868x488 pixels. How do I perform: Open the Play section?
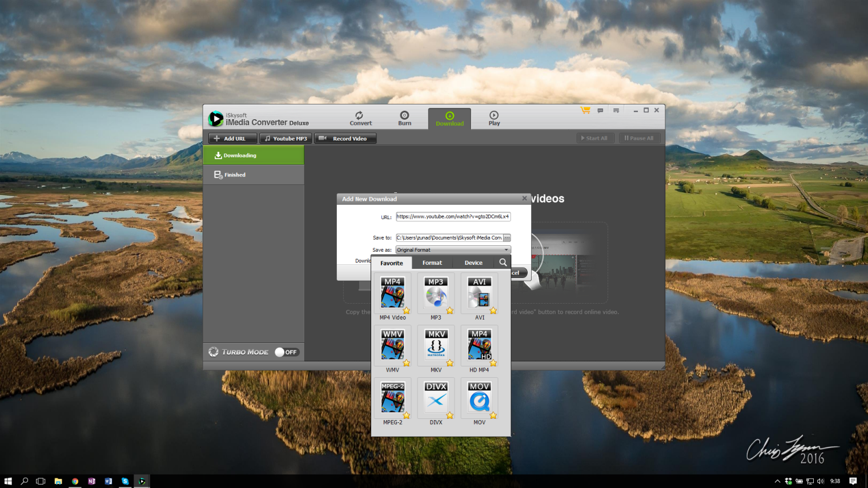pyautogui.click(x=494, y=119)
